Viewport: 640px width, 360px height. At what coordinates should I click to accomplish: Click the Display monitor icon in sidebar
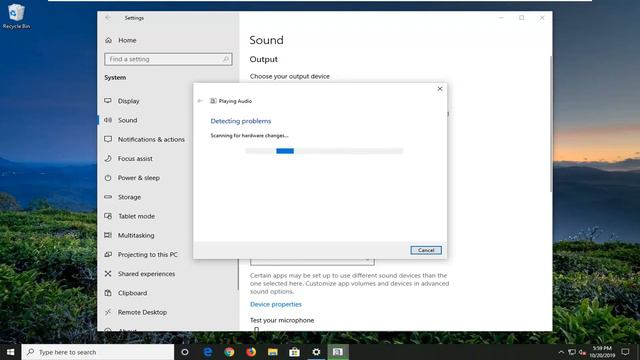(108, 101)
